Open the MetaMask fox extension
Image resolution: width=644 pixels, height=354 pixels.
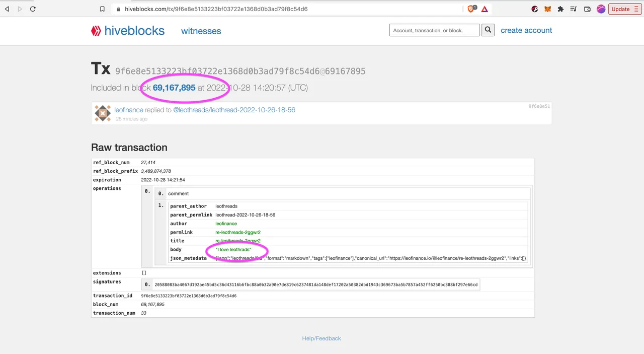pyautogui.click(x=548, y=9)
